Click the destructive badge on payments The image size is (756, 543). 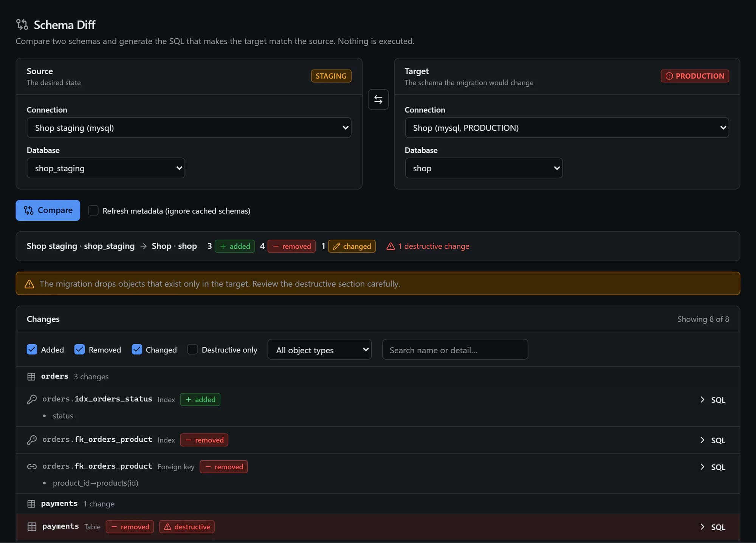point(187,527)
